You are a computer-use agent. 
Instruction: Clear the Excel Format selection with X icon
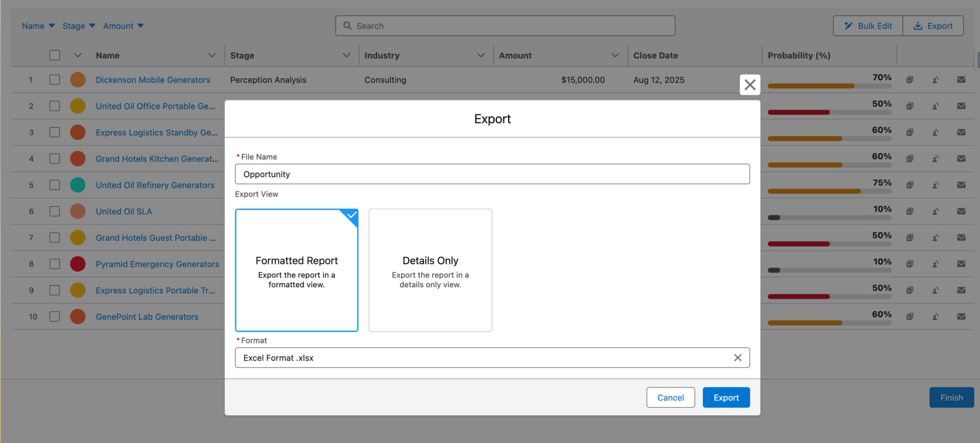click(x=738, y=358)
